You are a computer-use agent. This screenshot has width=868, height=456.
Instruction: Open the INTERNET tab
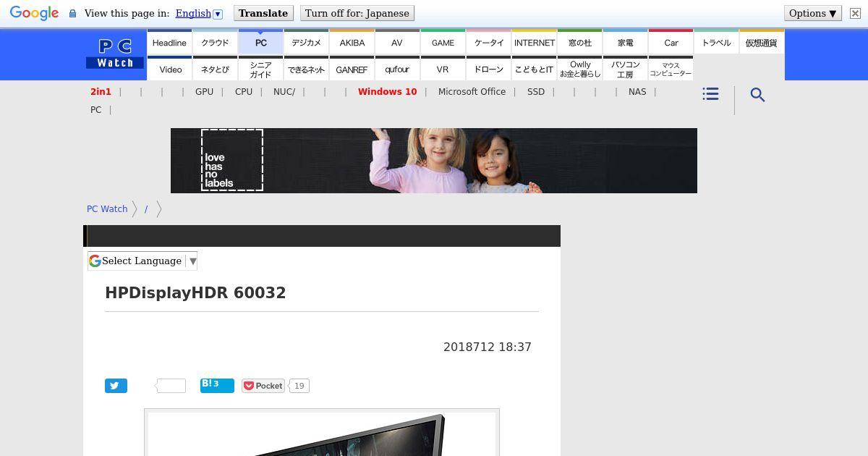(535, 42)
